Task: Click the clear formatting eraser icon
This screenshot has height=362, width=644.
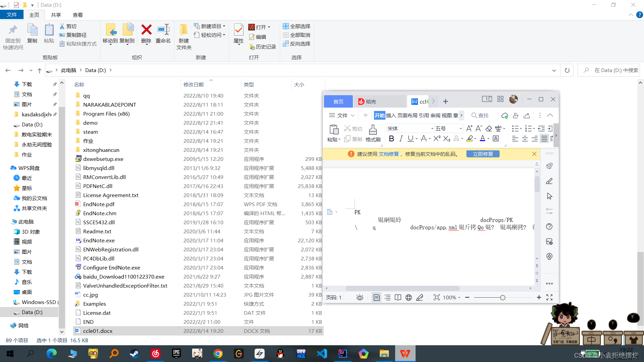Action: click(x=489, y=129)
